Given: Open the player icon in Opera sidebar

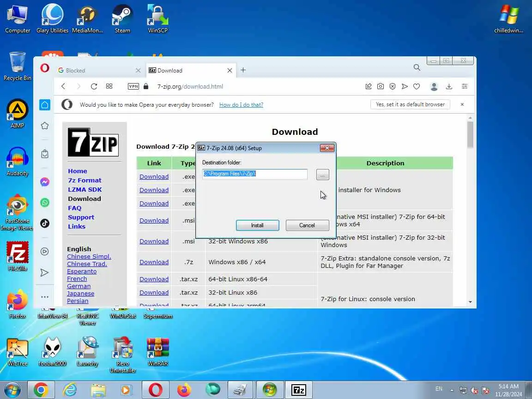Looking at the screenshot, I should (45, 251).
